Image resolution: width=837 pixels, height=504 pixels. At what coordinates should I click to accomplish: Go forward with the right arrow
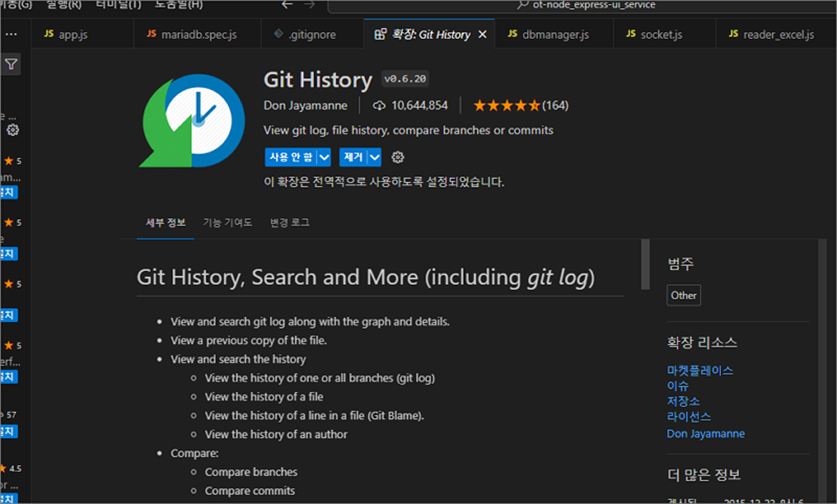[x=309, y=5]
